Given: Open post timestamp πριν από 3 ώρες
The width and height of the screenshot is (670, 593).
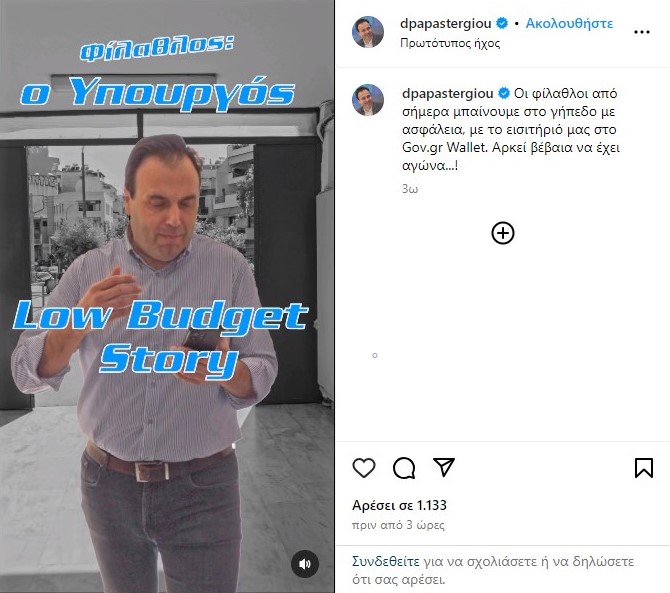Looking at the screenshot, I should 398,525.
